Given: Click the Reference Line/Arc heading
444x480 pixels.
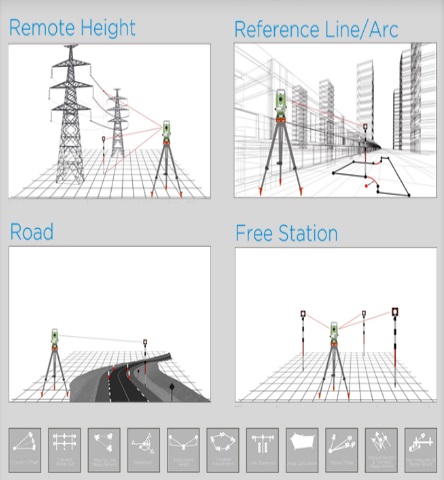Looking at the screenshot, I should (316, 30).
